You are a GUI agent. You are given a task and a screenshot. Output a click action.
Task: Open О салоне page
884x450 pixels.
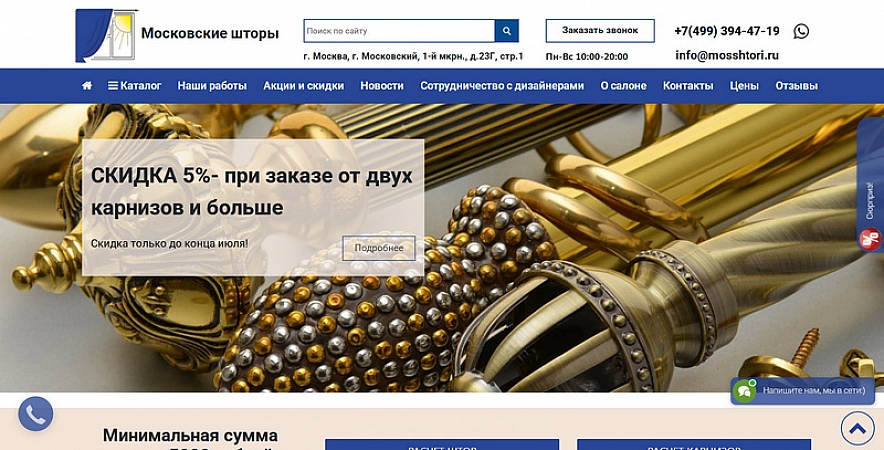[623, 86]
